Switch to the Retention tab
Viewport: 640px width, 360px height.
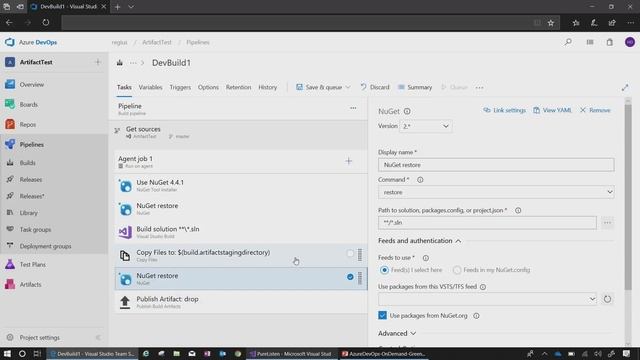(x=238, y=87)
